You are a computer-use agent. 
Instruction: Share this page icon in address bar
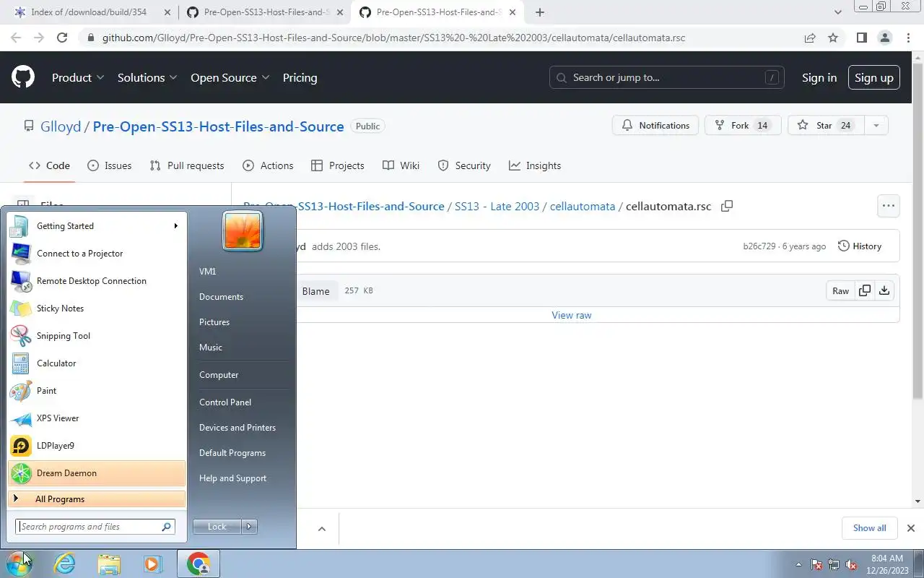pos(810,38)
